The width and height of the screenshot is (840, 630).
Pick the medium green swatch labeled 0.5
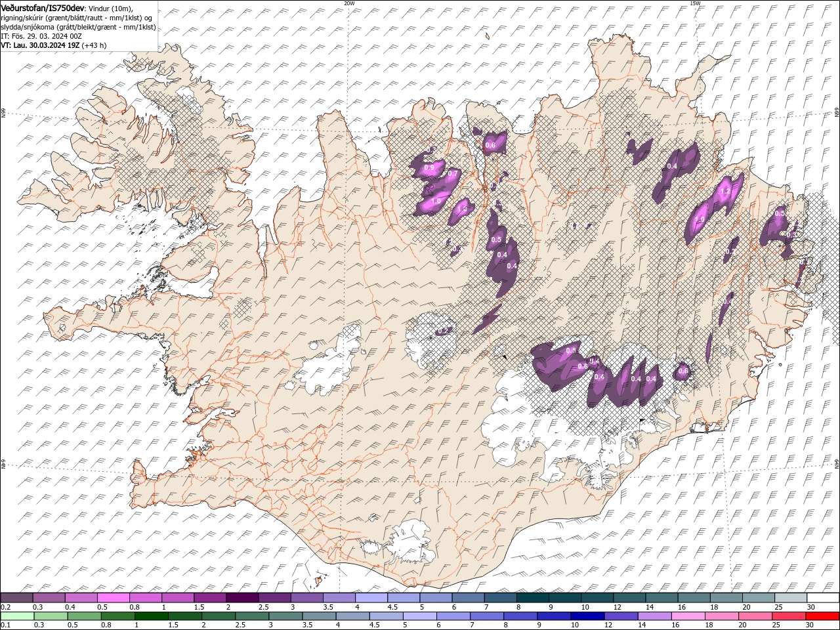tap(84, 616)
